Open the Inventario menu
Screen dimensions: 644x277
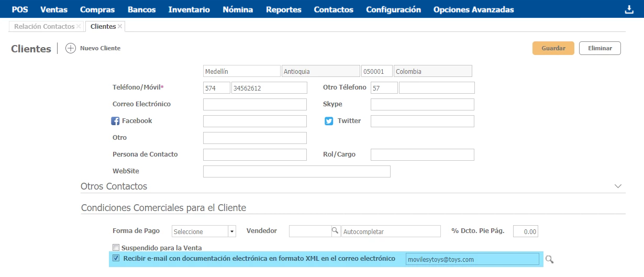(x=189, y=9)
